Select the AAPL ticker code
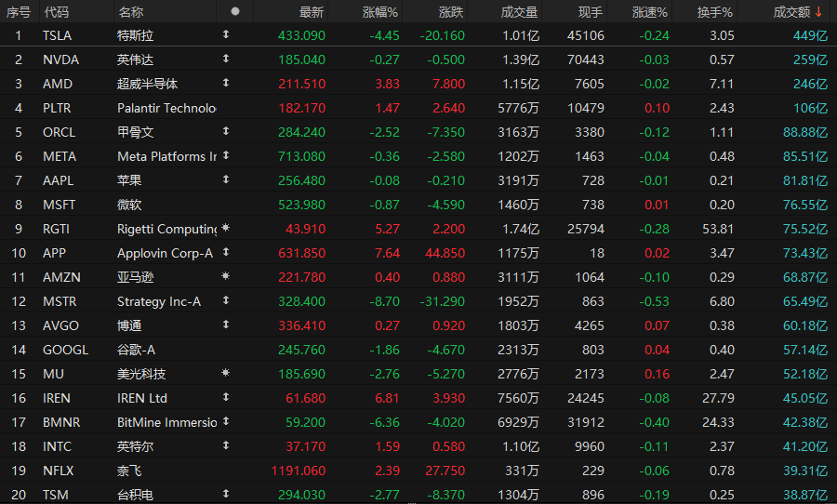837x504 pixels. (59, 180)
